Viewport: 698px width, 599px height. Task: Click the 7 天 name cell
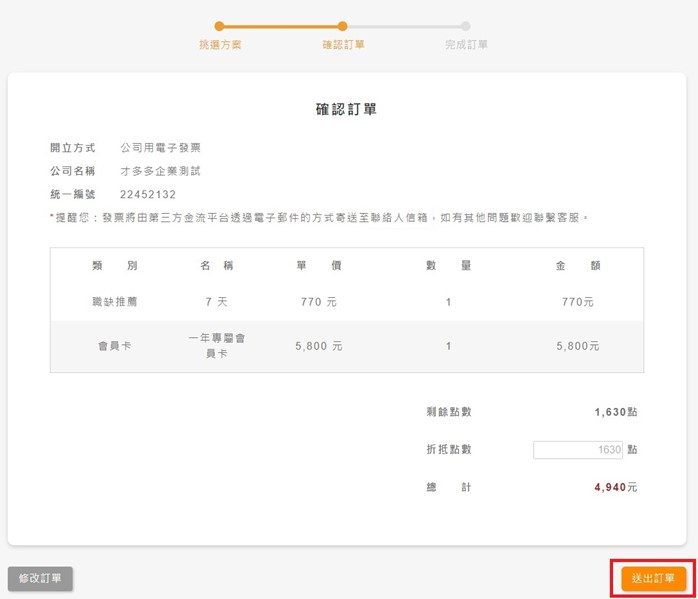(217, 302)
